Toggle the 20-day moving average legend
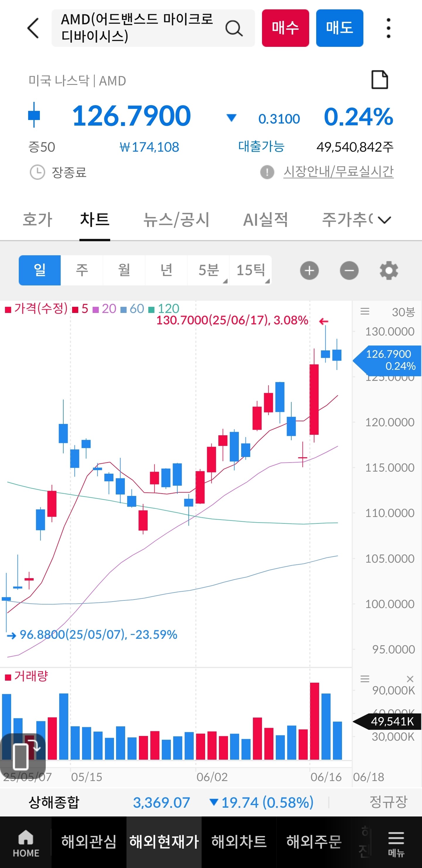Image resolution: width=422 pixels, height=868 pixels. 104,309
